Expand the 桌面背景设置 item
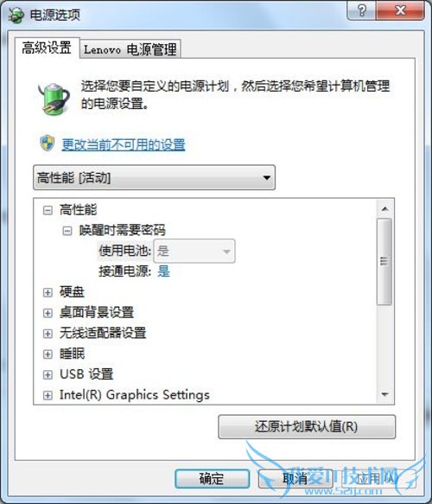 (x=48, y=313)
